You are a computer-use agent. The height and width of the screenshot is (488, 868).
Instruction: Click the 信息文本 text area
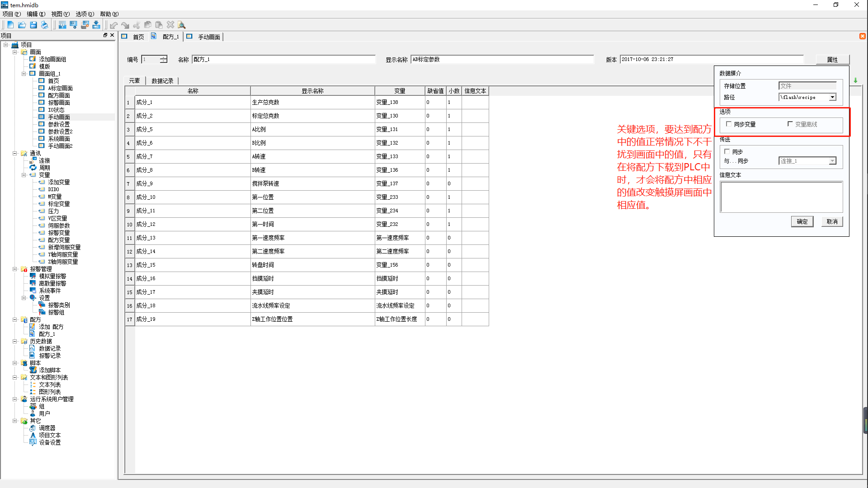(781, 197)
